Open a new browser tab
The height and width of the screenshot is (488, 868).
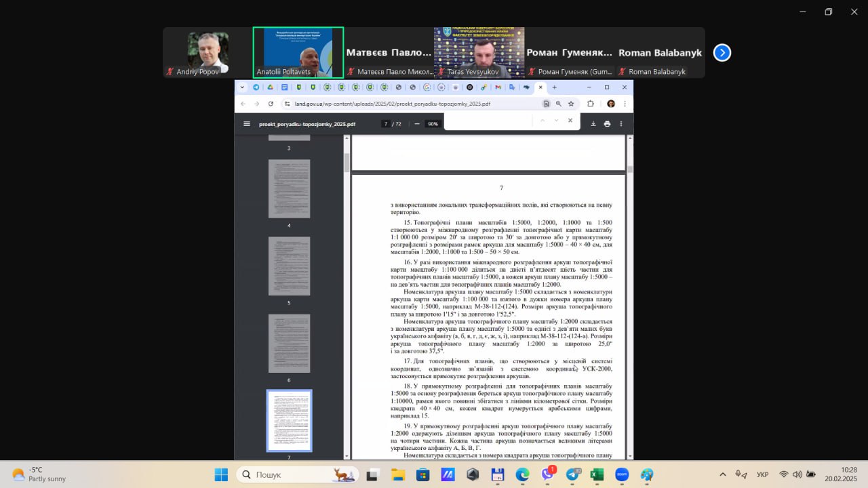coord(554,87)
